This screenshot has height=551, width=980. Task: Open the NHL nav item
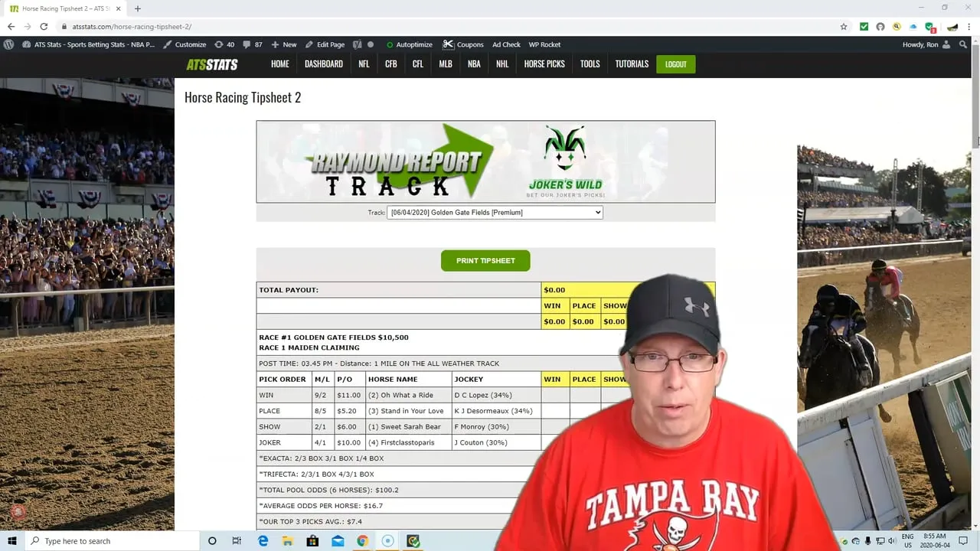pos(502,64)
